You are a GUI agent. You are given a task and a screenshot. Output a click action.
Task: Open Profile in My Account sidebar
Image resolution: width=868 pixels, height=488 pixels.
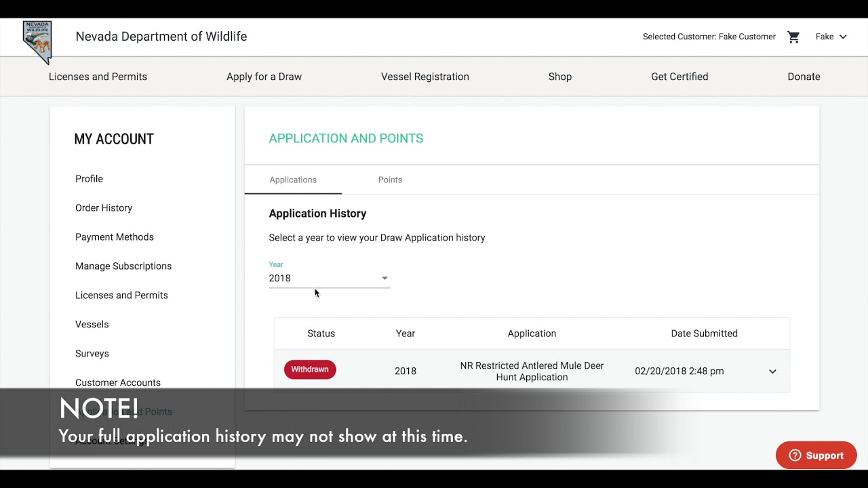point(89,179)
